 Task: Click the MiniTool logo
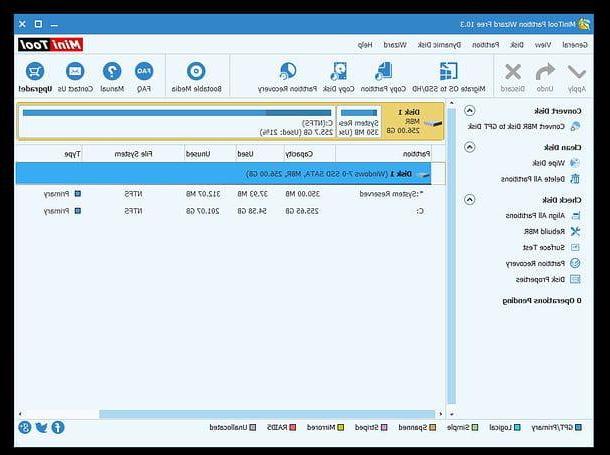[x=51, y=45]
